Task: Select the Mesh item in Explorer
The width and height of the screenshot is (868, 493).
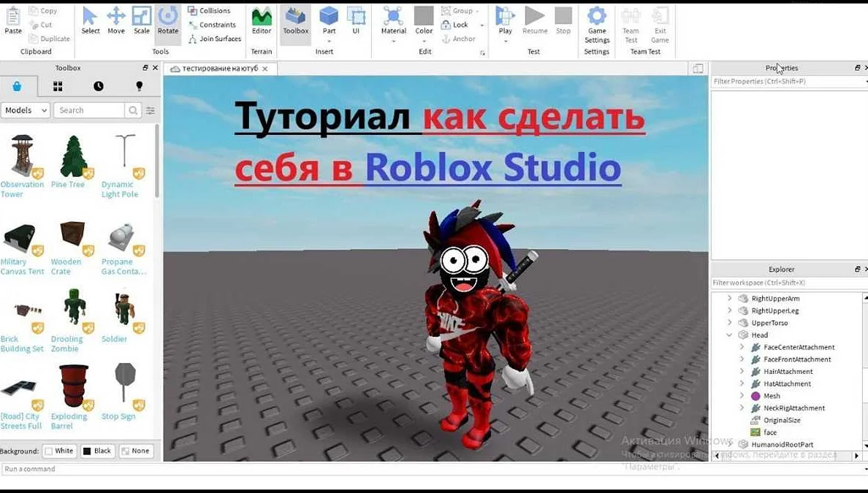Action: tap(772, 396)
